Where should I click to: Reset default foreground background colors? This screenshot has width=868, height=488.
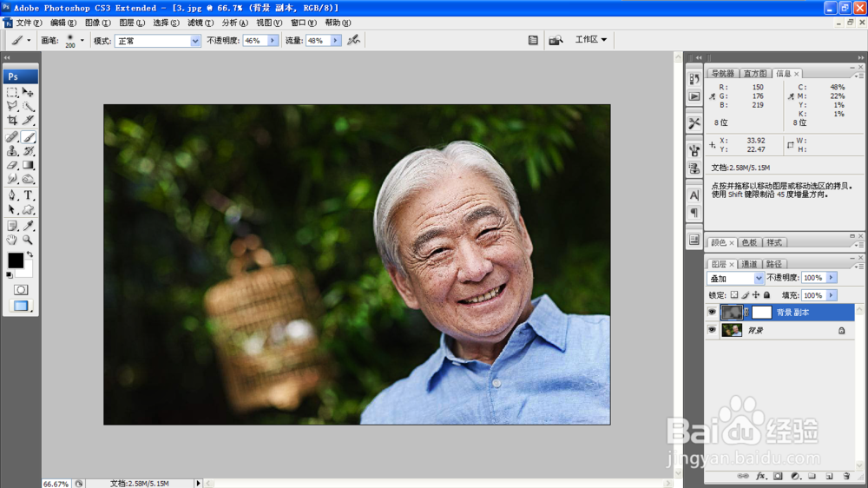[10, 274]
